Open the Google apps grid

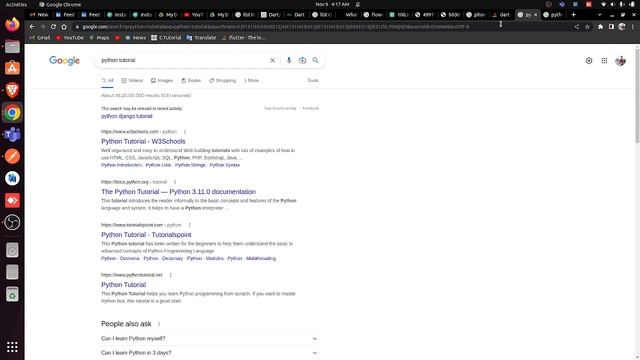604,61
